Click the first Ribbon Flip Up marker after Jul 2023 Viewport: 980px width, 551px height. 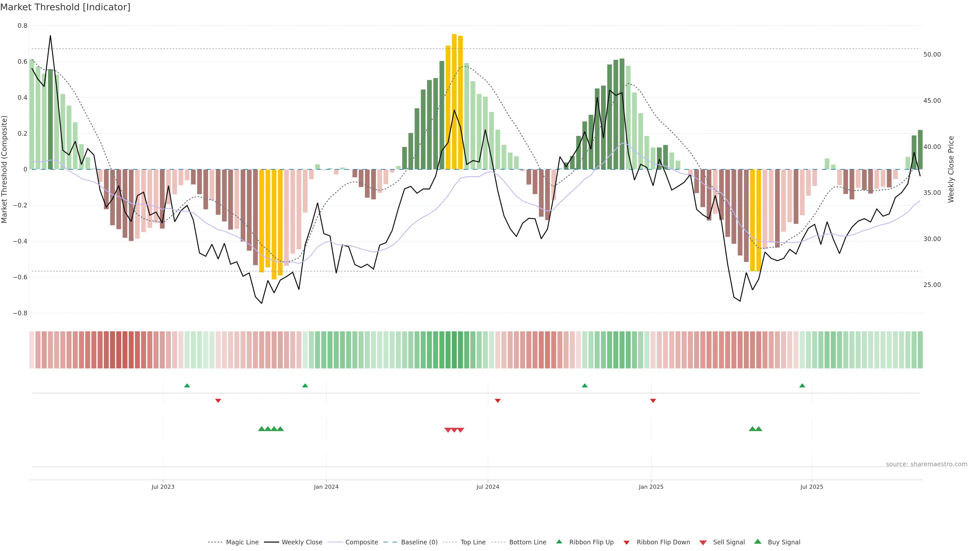[187, 386]
